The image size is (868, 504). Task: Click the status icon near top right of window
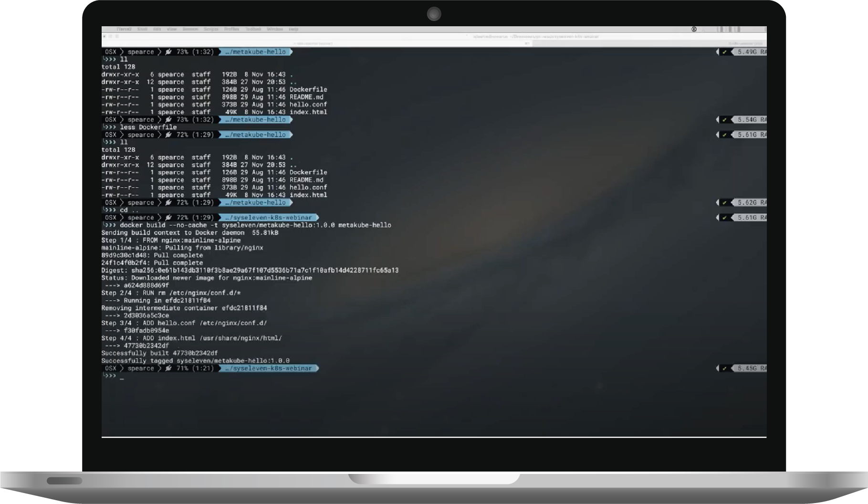click(694, 29)
